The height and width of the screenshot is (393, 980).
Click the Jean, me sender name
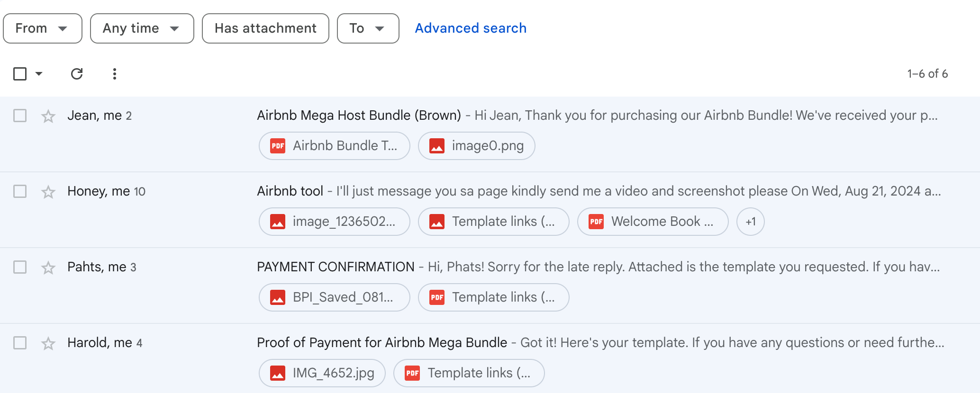coord(94,116)
